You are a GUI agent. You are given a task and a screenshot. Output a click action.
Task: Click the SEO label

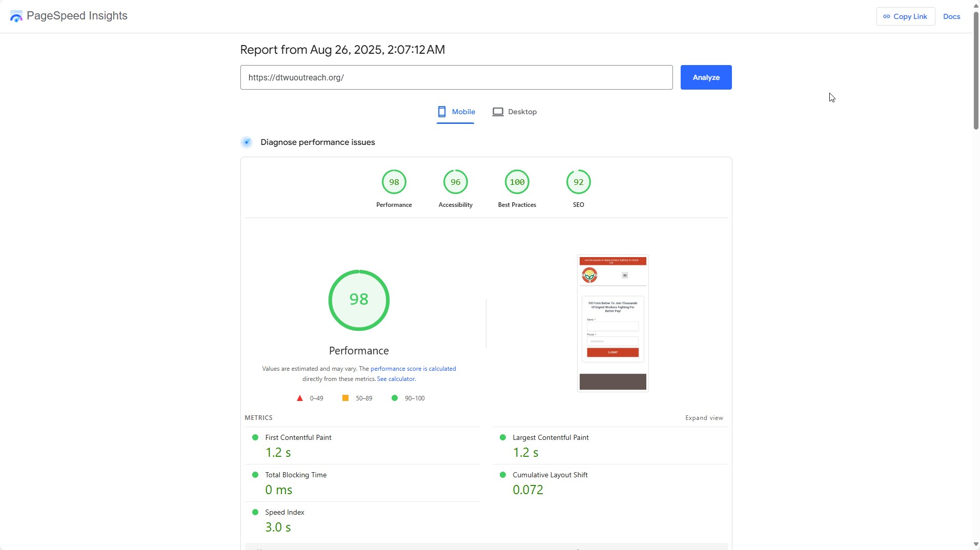click(x=579, y=205)
